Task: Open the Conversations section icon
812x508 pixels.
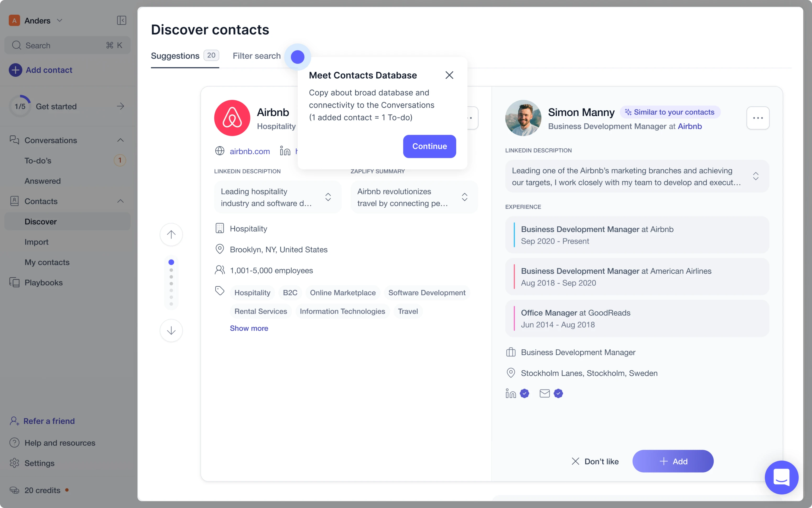Action: (14, 140)
